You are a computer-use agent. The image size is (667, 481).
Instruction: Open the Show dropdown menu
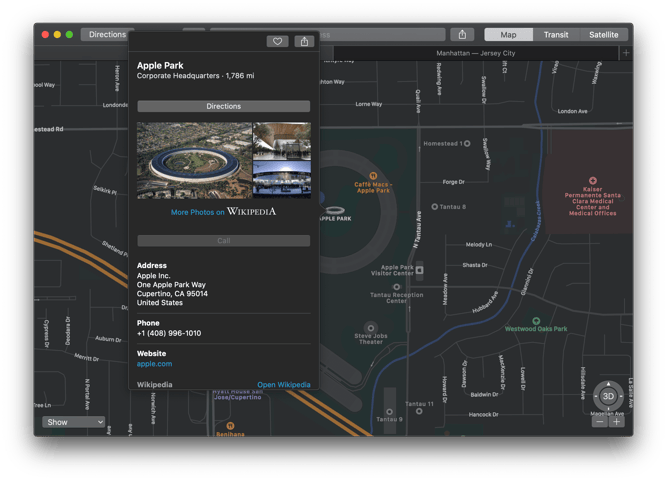pos(74,422)
